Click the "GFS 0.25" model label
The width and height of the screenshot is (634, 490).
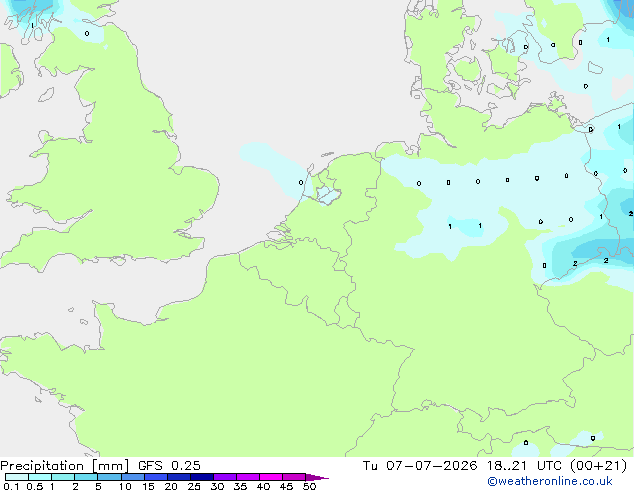(169, 466)
